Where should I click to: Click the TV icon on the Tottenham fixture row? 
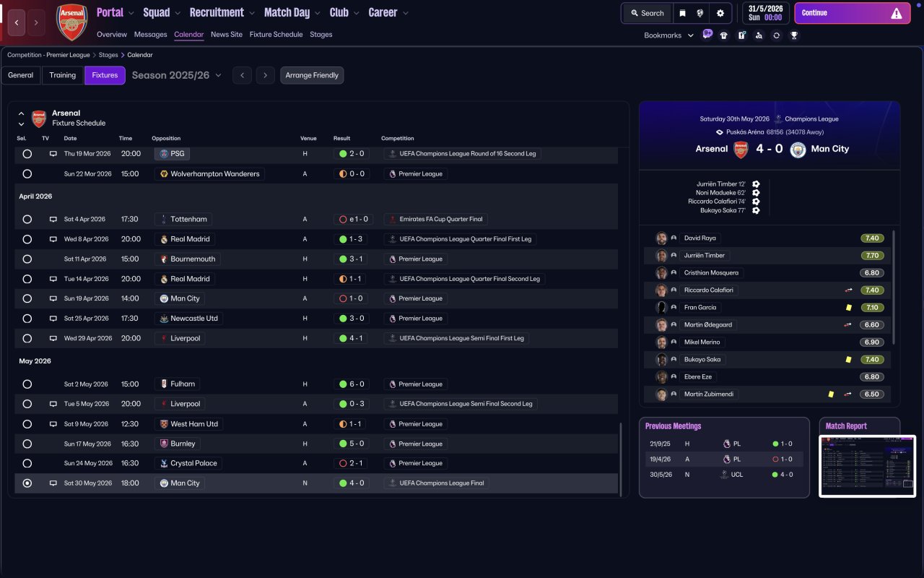pyautogui.click(x=53, y=219)
